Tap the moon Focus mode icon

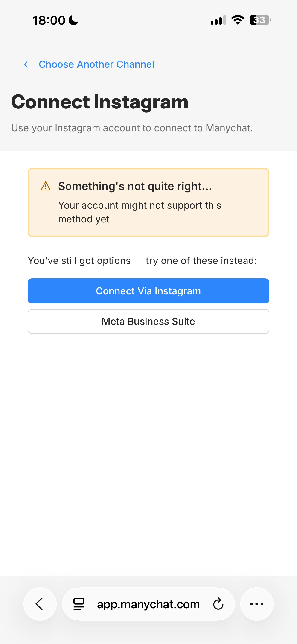tap(73, 20)
